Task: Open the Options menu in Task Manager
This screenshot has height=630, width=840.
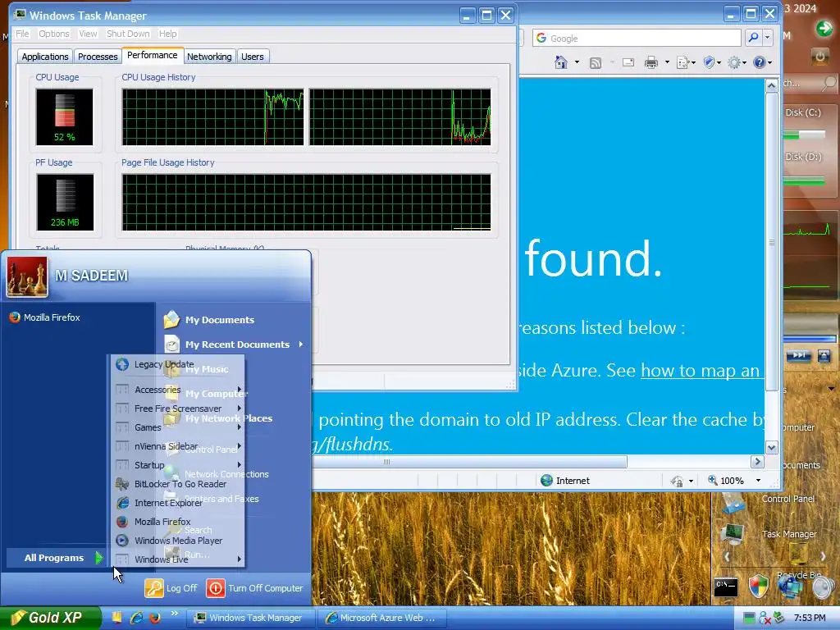Action: tap(53, 34)
